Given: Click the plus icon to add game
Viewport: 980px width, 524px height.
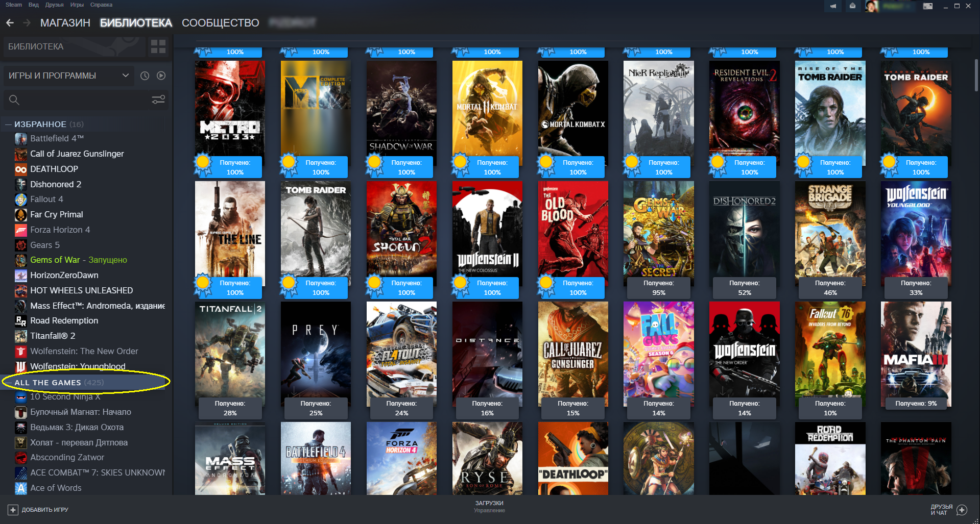Looking at the screenshot, I should (13, 510).
